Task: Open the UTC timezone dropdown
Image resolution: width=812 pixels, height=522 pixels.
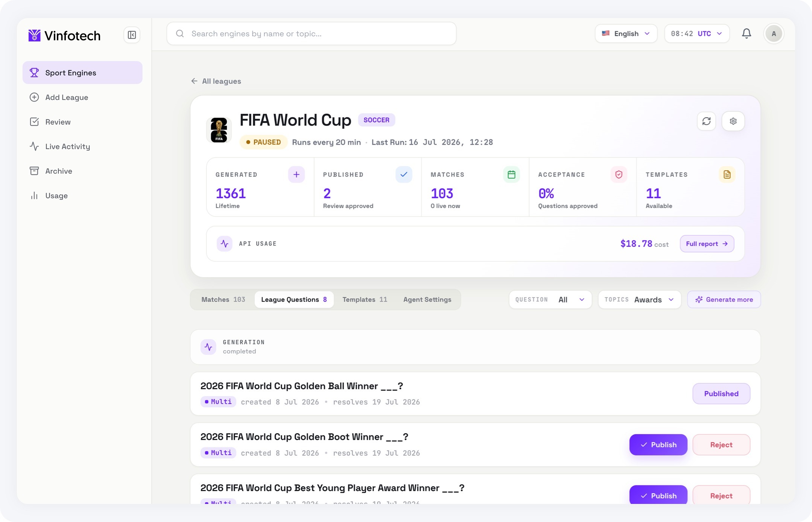Action: click(697, 34)
